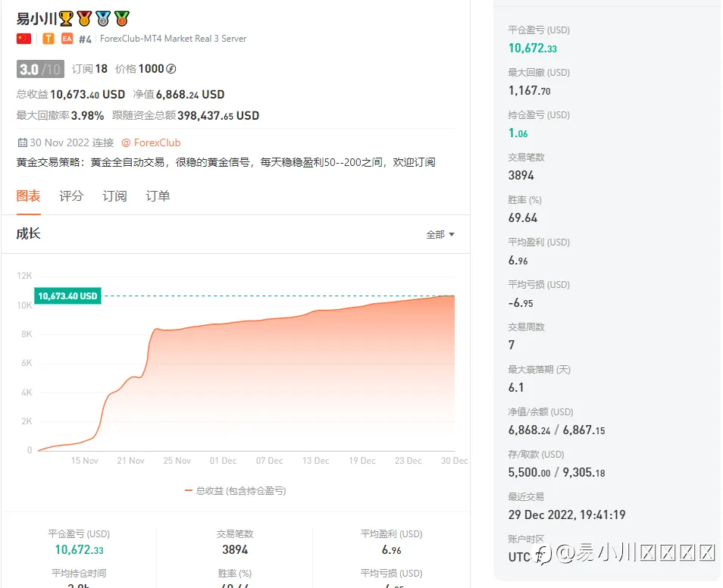This screenshot has height=588, width=723.
Task: Click the 01 Dec axis label
Action: pyautogui.click(x=223, y=461)
